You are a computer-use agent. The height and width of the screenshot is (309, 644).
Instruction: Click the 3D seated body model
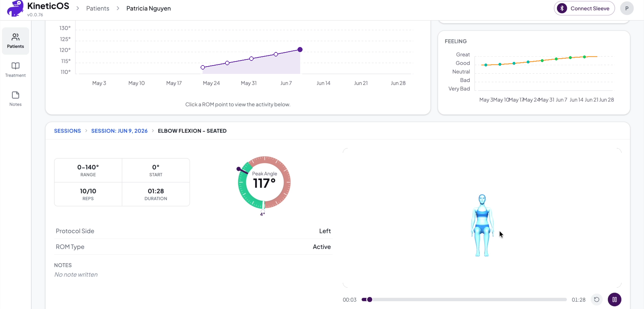click(482, 225)
